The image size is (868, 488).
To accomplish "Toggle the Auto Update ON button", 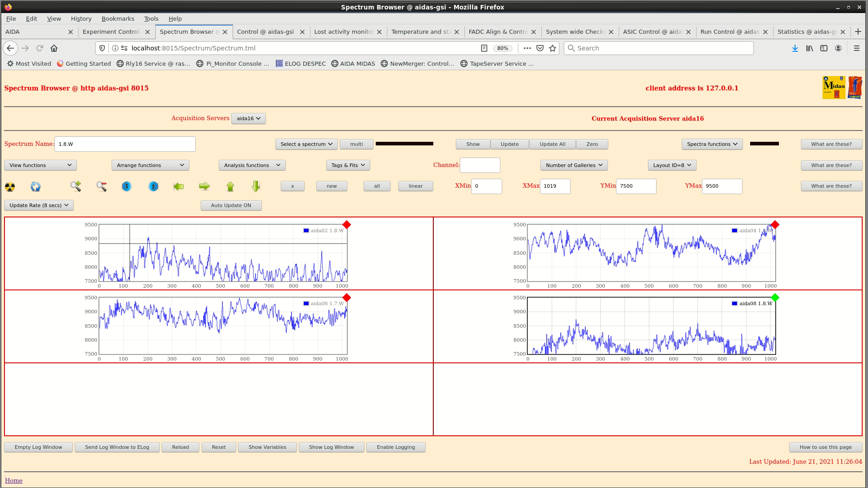I will (x=231, y=205).
